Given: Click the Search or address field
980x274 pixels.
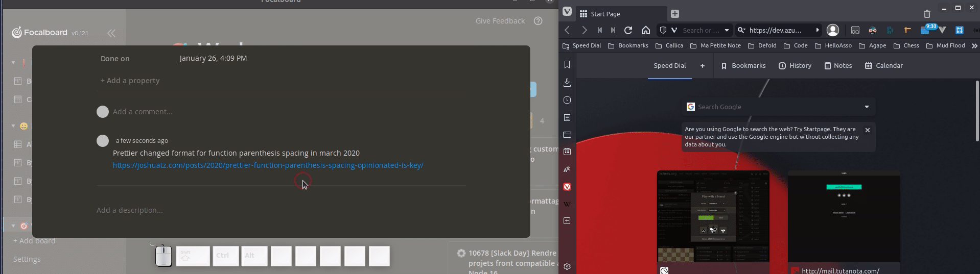Looking at the screenshot, I should pyautogui.click(x=701, y=30).
